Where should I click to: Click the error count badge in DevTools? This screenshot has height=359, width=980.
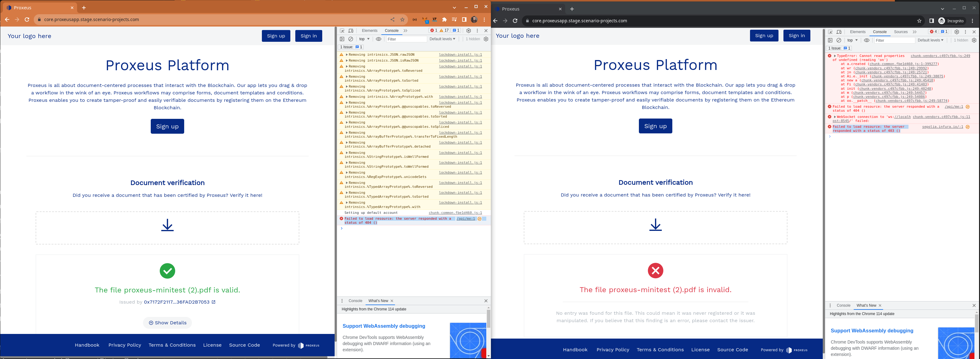point(434,30)
